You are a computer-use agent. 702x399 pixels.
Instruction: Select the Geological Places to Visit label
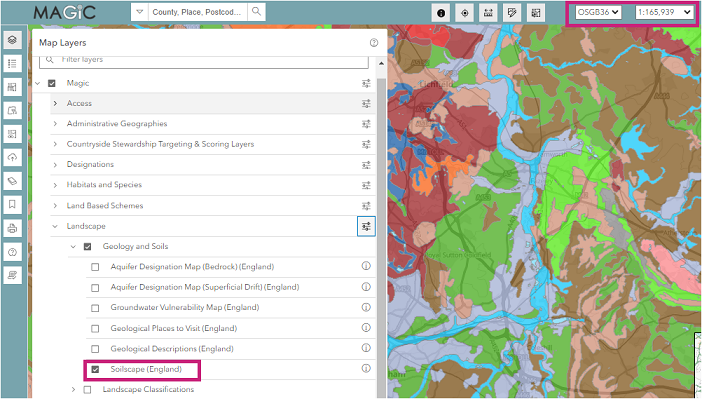(174, 328)
